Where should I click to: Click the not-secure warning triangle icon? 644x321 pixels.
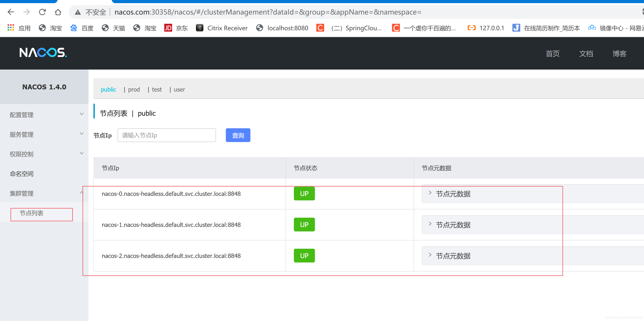tap(78, 12)
